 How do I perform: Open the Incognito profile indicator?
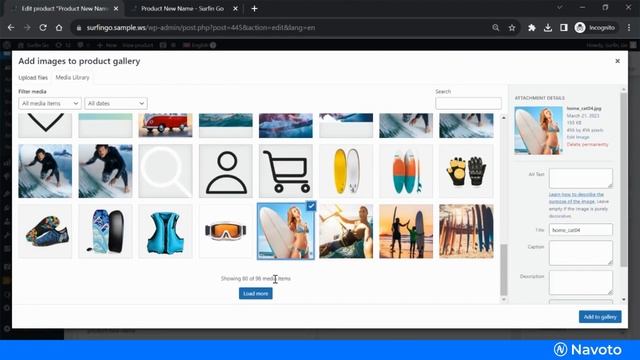tap(595, 28)
